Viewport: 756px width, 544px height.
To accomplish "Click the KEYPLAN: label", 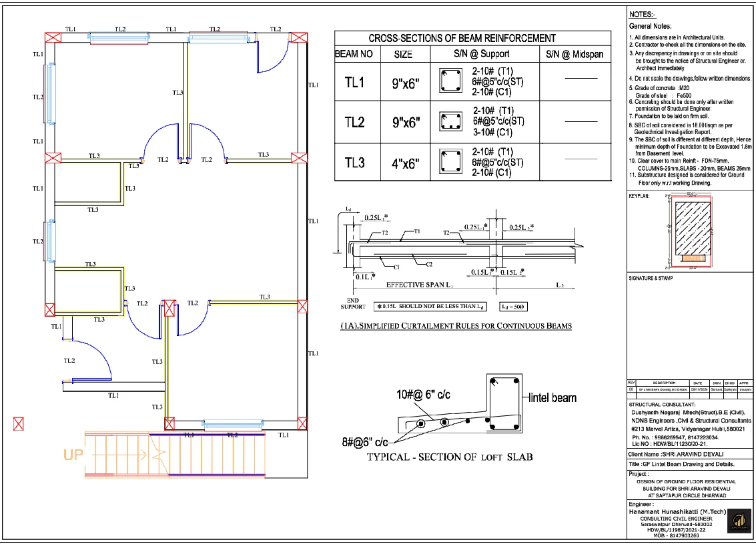I will tap(639, 196).
